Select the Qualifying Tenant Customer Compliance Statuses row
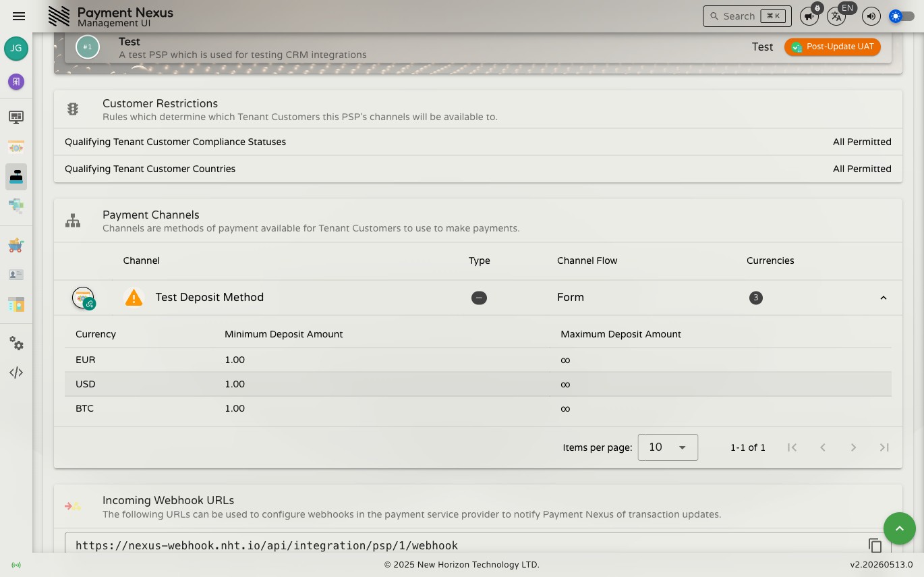Viewport: 924px width, 577px height. [x=478, y=142]
